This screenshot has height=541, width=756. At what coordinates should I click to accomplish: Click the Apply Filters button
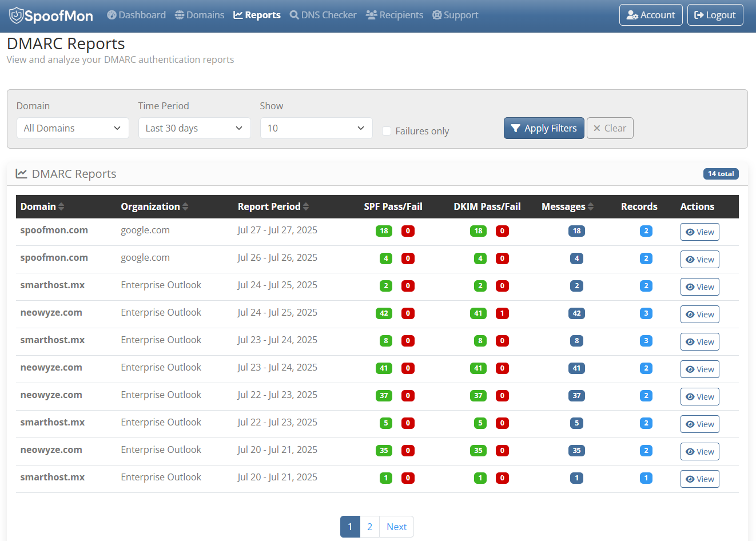544,128
